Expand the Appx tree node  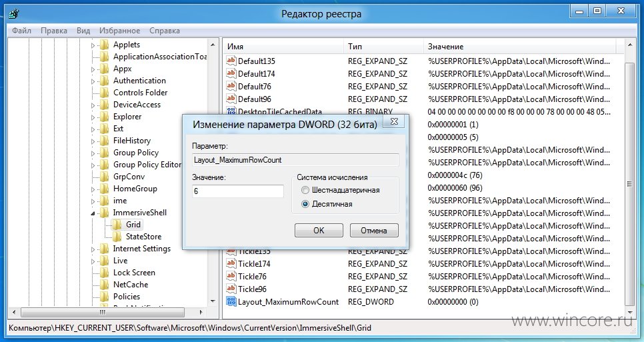pos(93,69)
